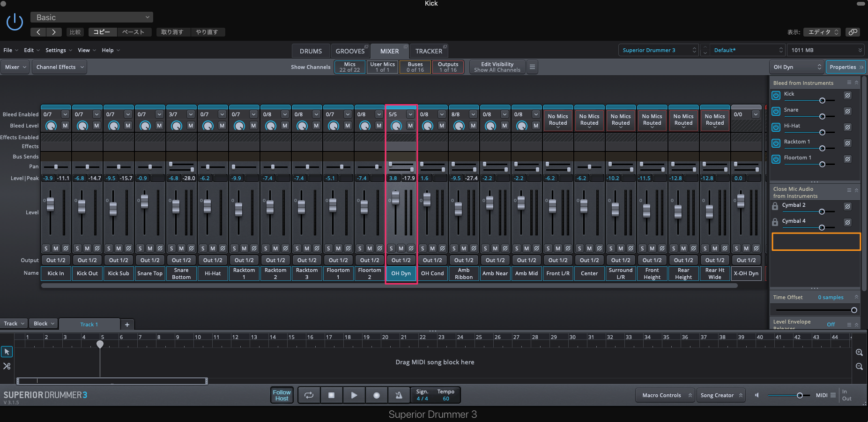Click the plugin power bypass icon
This screenshot has width=868, height=422.
coord(15,22)
